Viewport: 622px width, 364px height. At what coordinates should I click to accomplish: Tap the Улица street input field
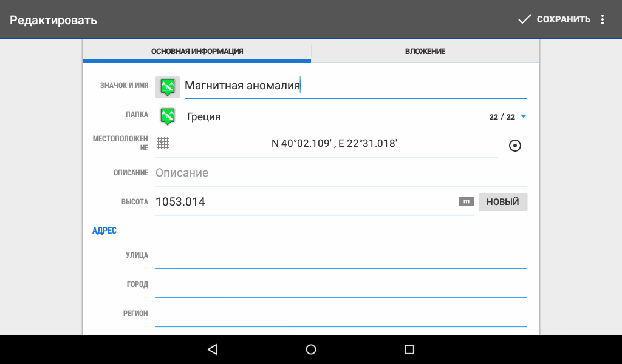coord(340,257)
